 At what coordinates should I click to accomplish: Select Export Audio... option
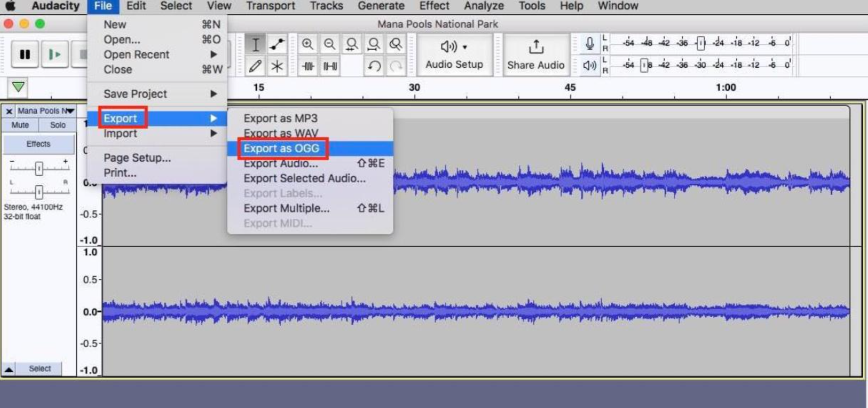click(310, 163)
